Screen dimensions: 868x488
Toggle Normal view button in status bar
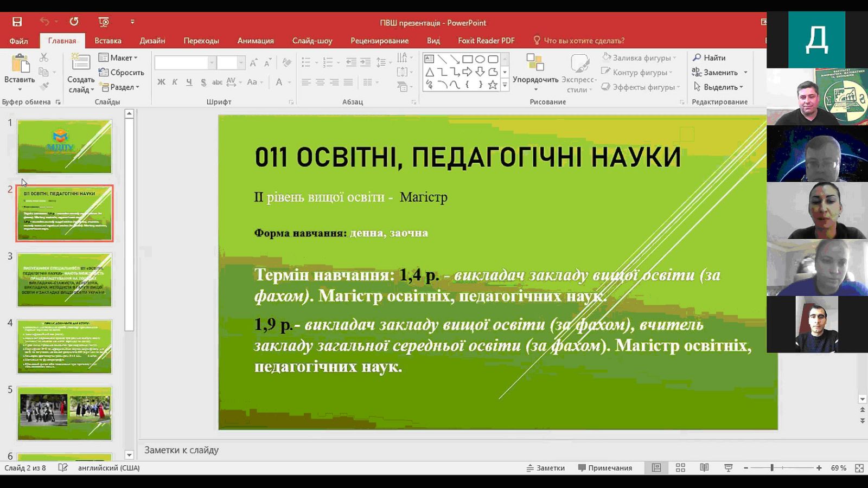(656, 468)
